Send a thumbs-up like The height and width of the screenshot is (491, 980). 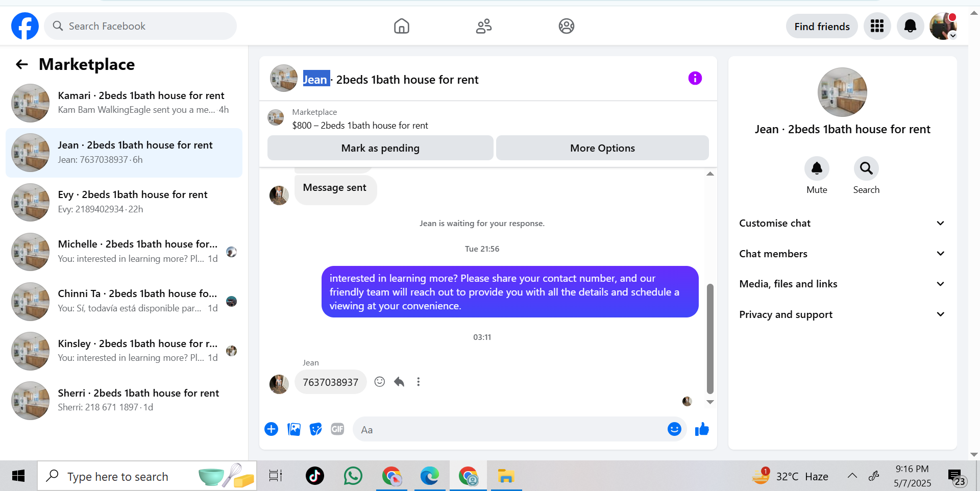coord(702,429)
